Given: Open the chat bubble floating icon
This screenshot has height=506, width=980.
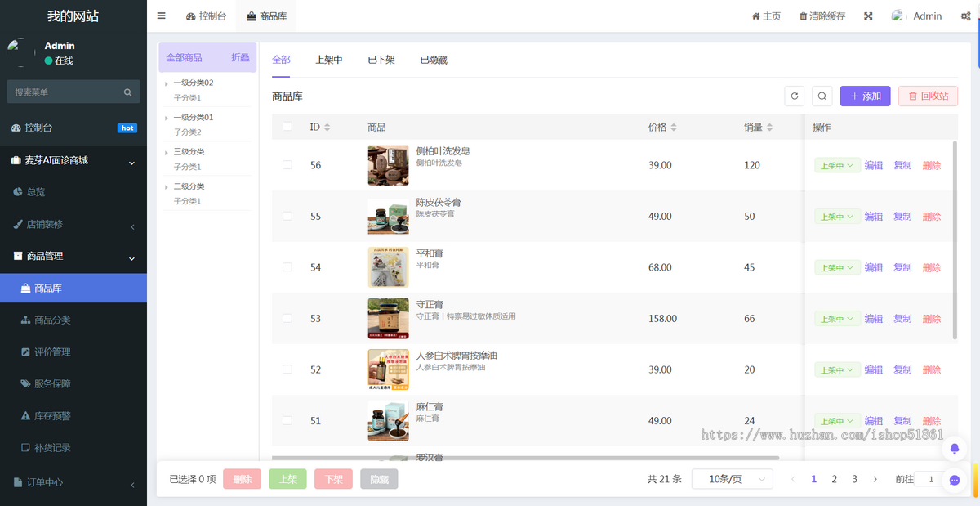Looking at the screenshot, I should click(955, 481).
